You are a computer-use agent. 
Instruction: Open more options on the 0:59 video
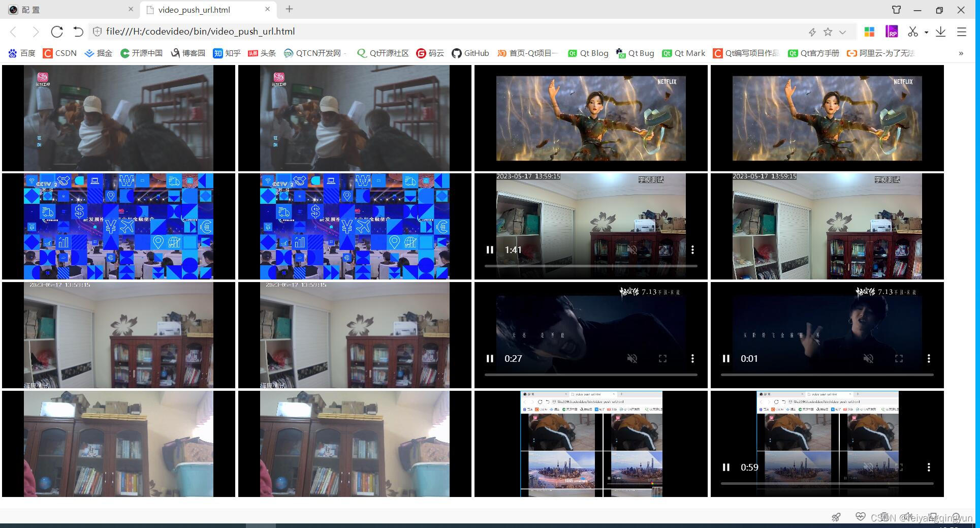[929, 467]
